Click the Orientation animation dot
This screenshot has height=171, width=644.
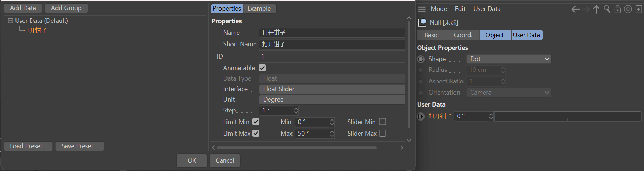421,93
